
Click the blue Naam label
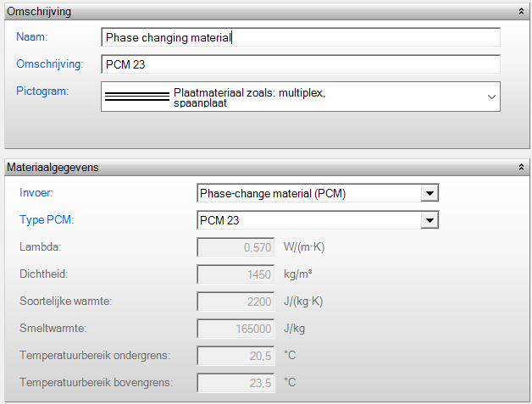coord(32,37)
